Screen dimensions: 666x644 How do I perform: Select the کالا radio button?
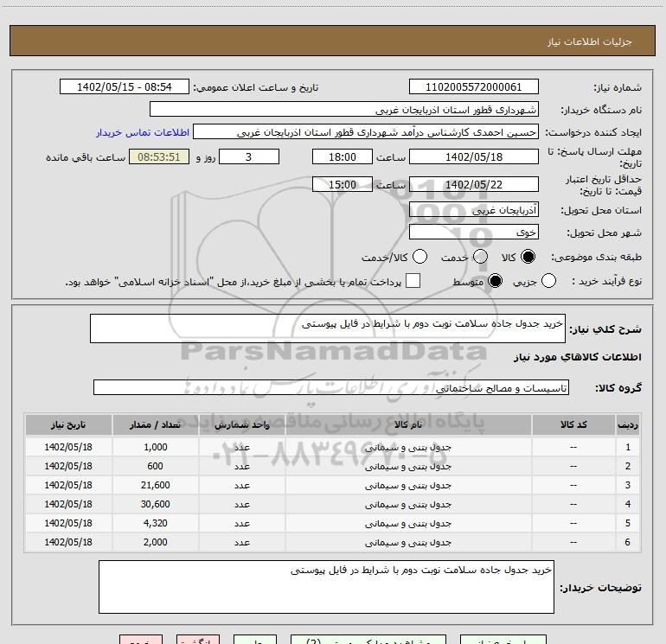point(528,257)
